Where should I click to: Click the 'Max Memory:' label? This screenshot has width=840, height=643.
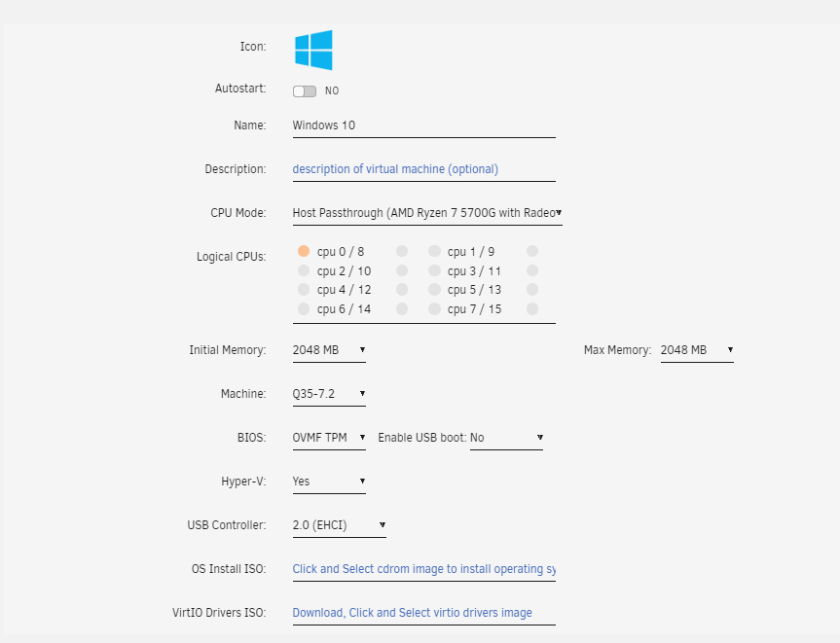617,350
